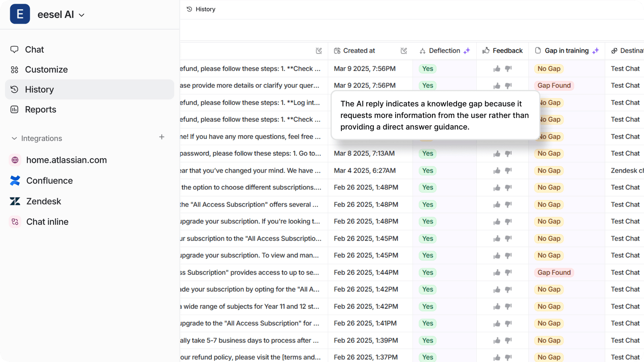Thumbs down the Mar 8 7:13AM row
The image size is (644, 362).
click(x=508, y=154)
